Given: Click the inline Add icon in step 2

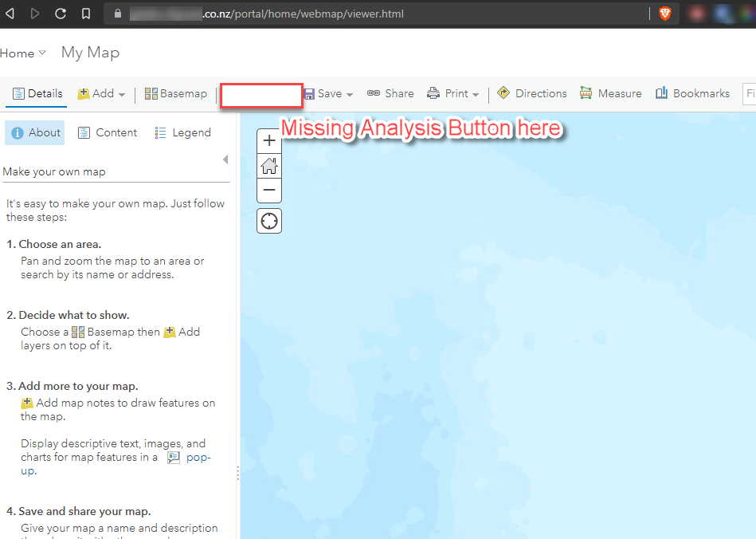Looking at the screenshot, I should [170, 332].
